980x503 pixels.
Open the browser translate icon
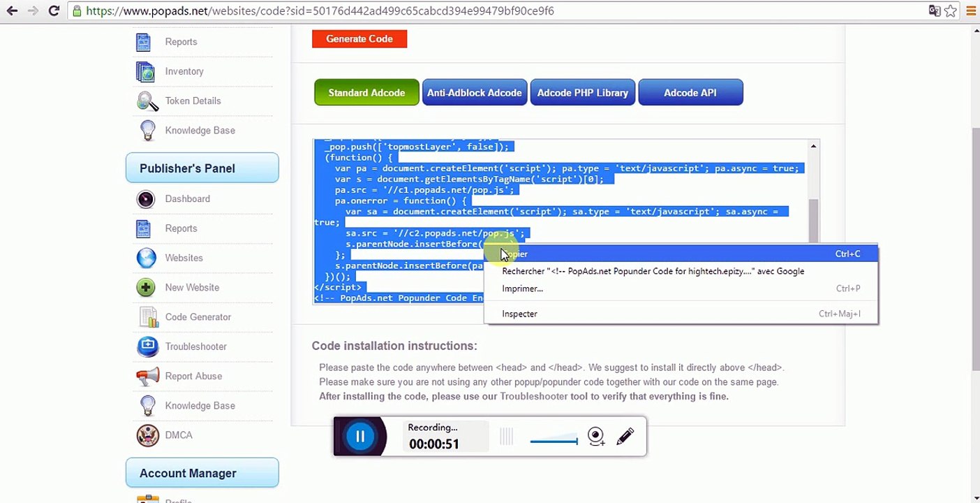click(935, 10)
